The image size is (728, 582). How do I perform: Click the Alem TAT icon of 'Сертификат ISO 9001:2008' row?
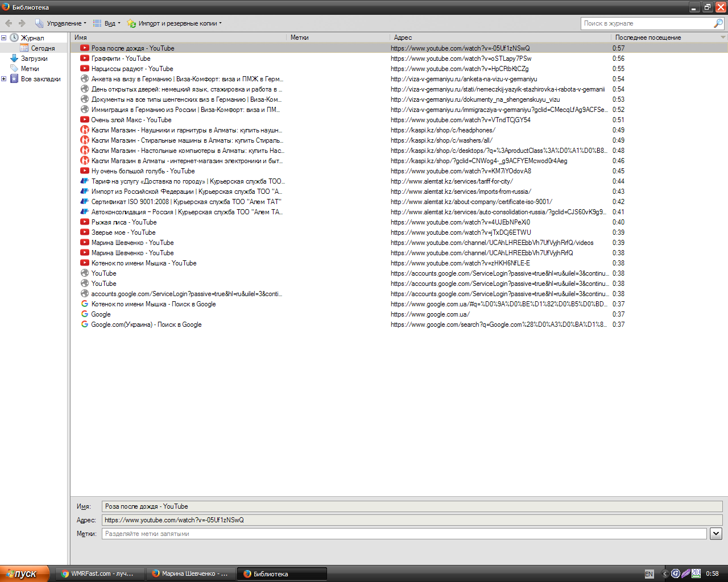pyautogui.click(x=85, y=202)
